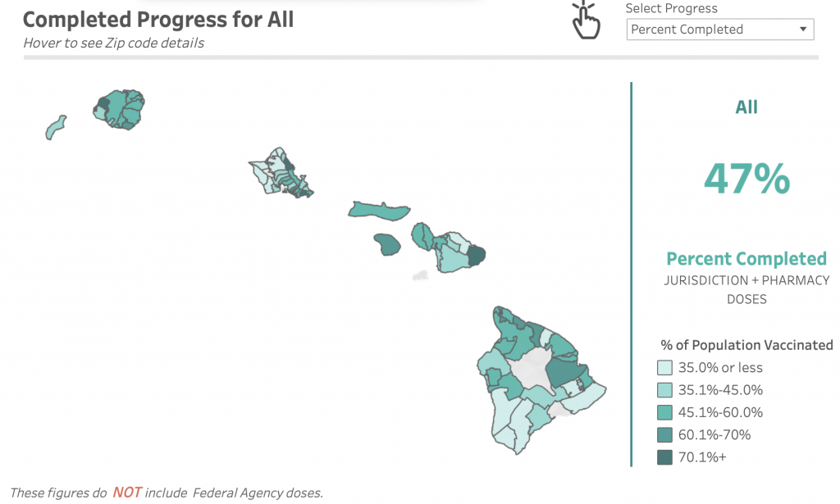Select the 60.1%-70% legend swatch
Viewport: 840px width, 504px height.
664,434
